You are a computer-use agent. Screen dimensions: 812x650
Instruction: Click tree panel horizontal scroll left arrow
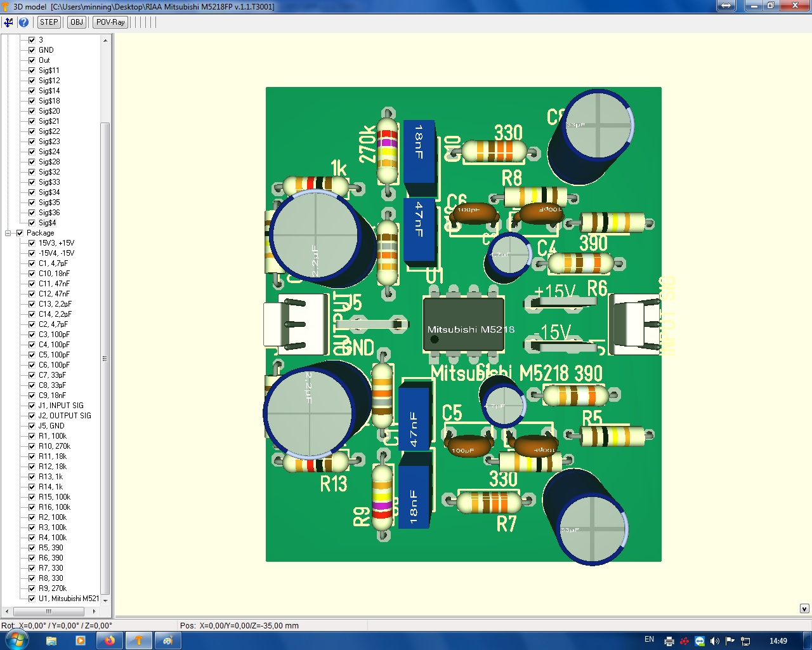coord(6,611)
